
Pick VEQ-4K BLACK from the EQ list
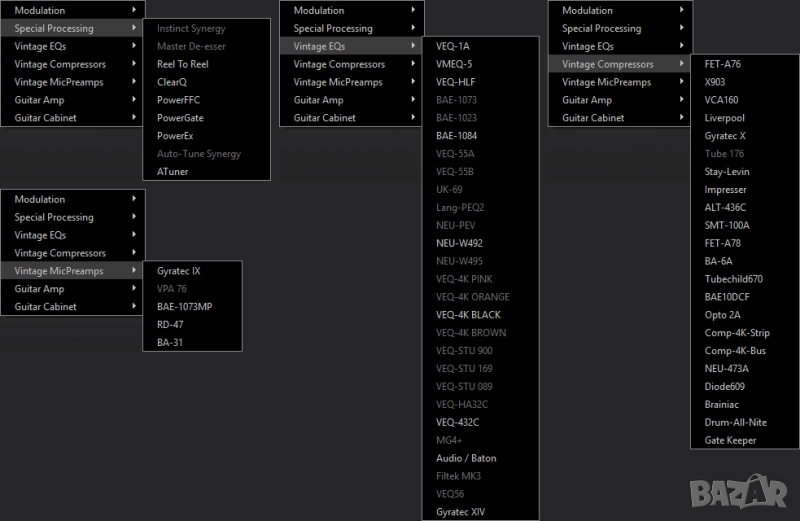click(x=468, y=315)
